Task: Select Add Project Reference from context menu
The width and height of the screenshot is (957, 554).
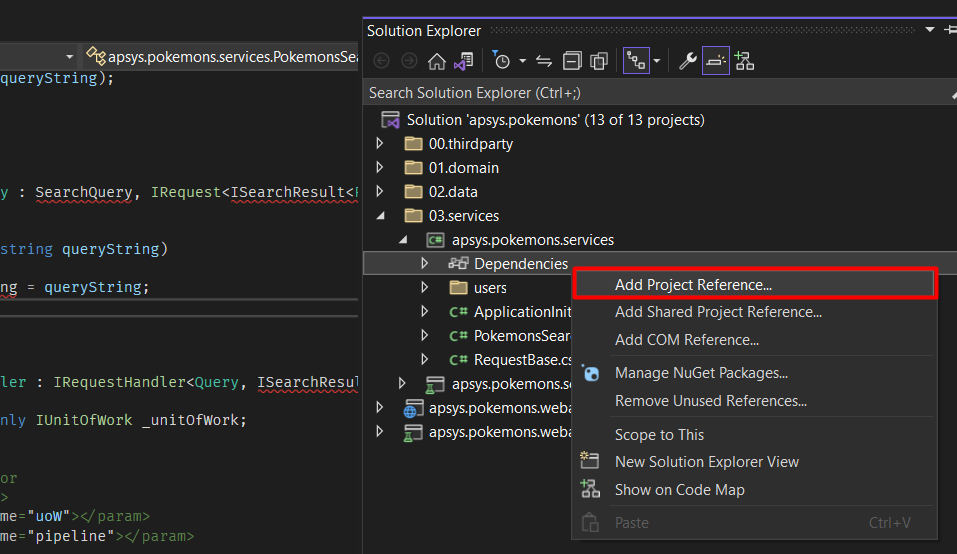Action: click(693, 285)
